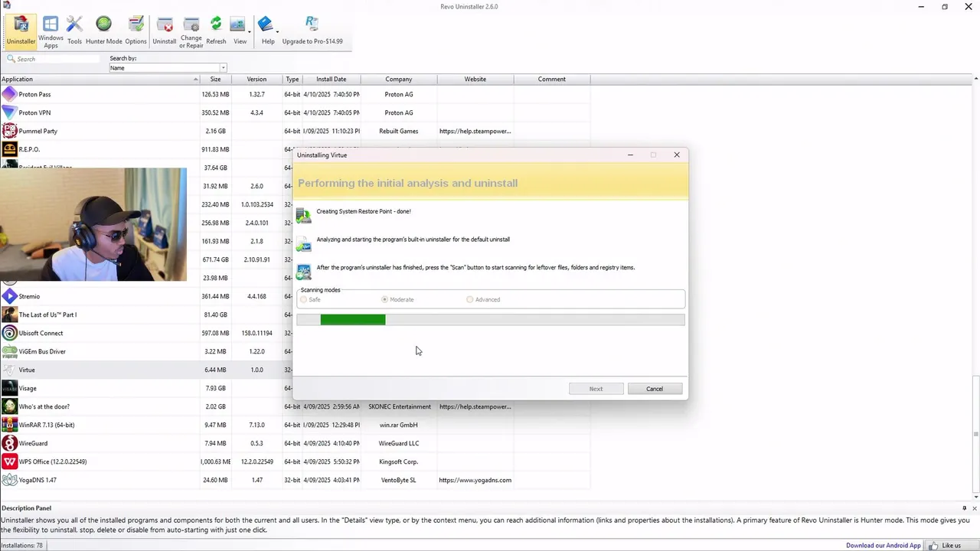Sort by the Company column header
The width and height of the screenshot is (980, 551).
(x=398, y=79)
